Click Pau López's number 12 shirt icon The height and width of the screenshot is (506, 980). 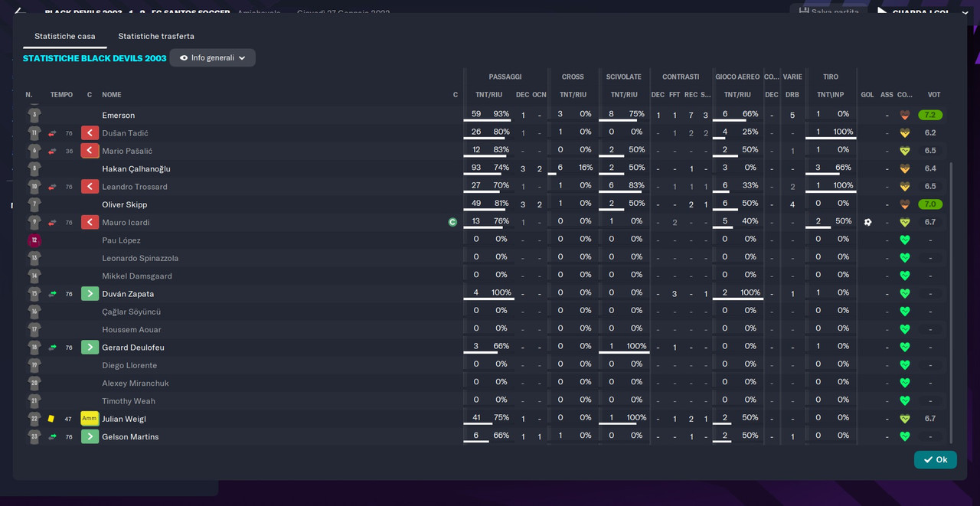(x=34, y=240)
